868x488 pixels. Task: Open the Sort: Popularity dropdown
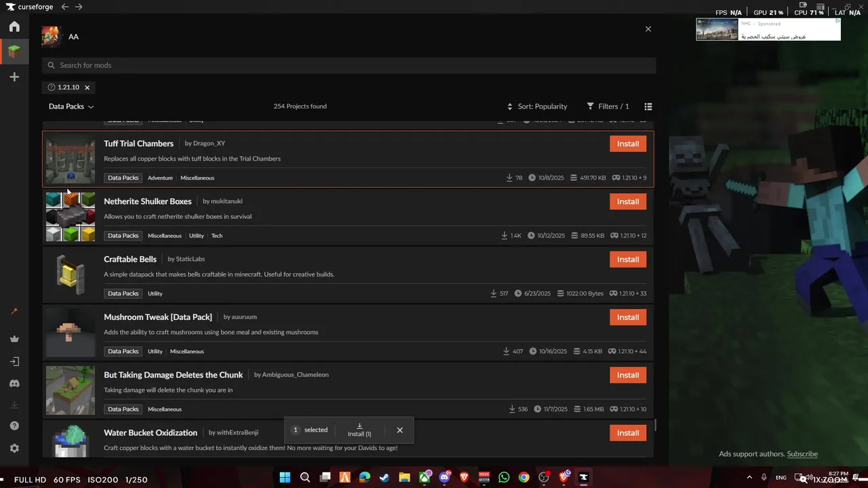[537, 106]
